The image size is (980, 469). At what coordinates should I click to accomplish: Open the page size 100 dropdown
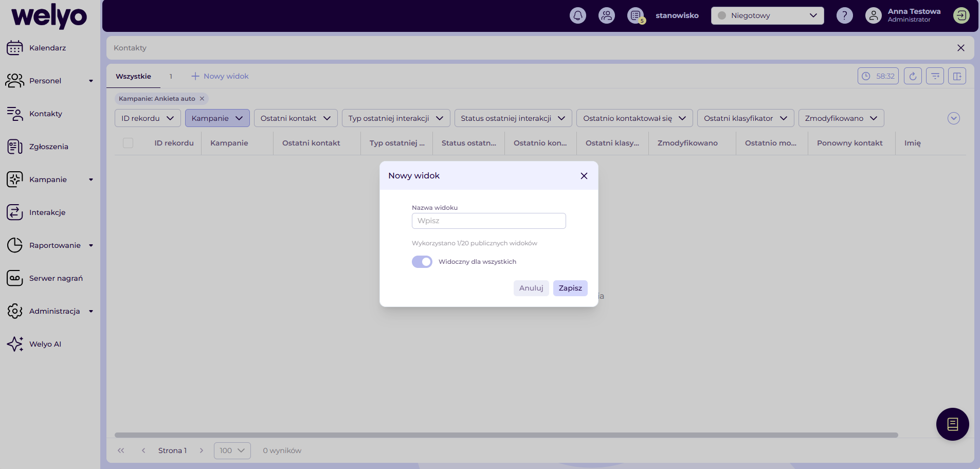(232, 450)
